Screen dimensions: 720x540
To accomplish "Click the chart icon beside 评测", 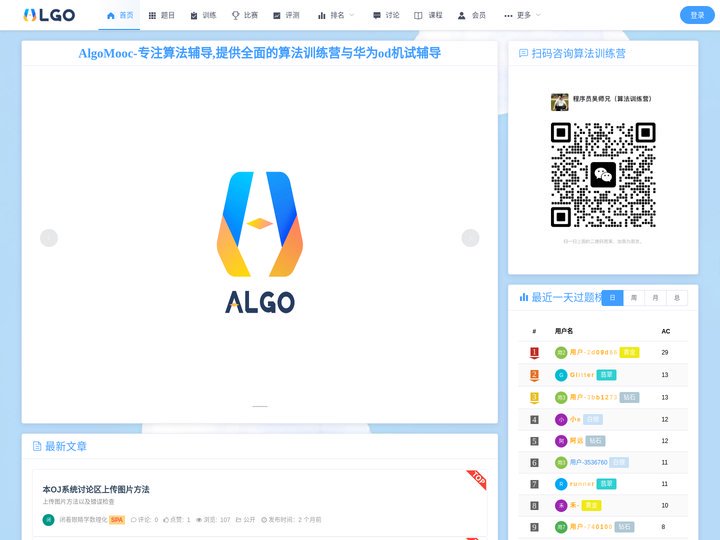I will coord(277,16).
